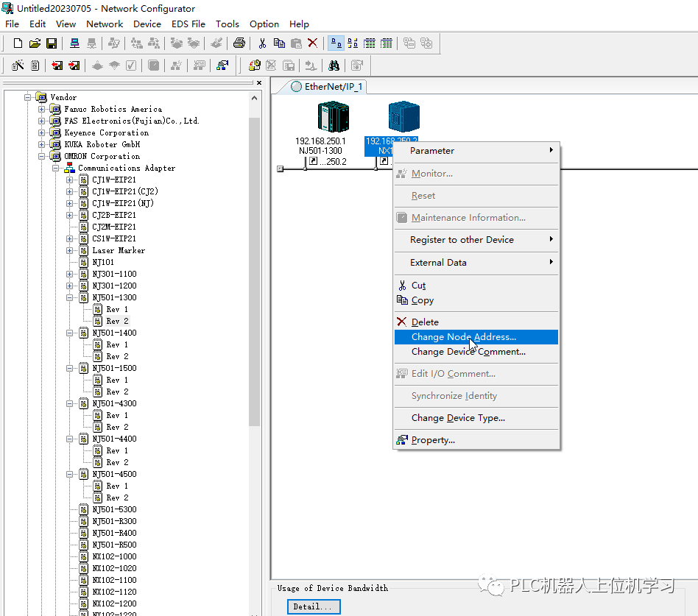Open the EDS File menu
This screenshot has width=698, height=616.
[188, 24]
